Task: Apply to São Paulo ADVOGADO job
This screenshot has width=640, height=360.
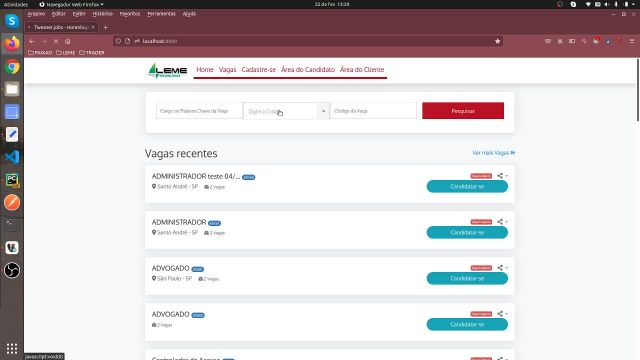Action: pos(467,278)
